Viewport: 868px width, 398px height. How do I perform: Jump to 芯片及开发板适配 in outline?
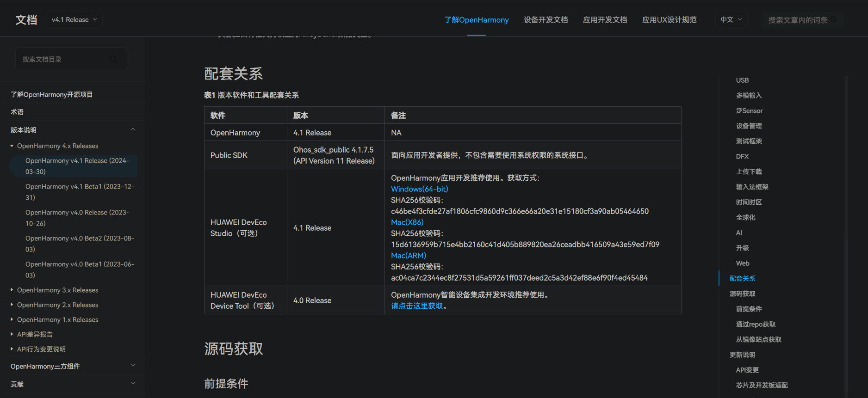pyautogui.click(x=762, y=385)
